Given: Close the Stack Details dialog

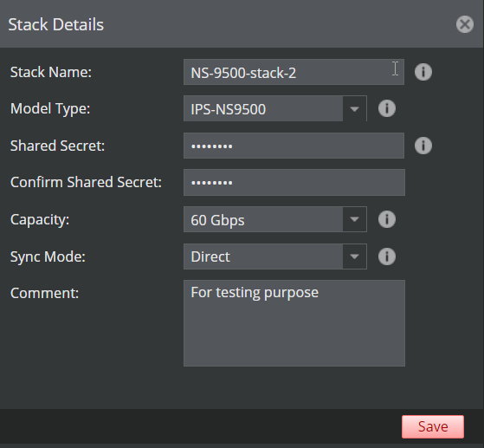Looking at the screenshot, I should tap(465, 24).
